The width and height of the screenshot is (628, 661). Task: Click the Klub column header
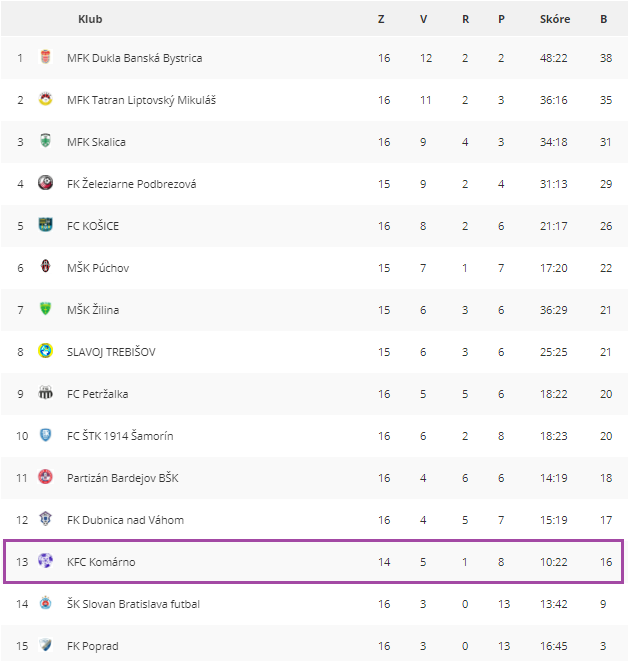pos(90,19)
